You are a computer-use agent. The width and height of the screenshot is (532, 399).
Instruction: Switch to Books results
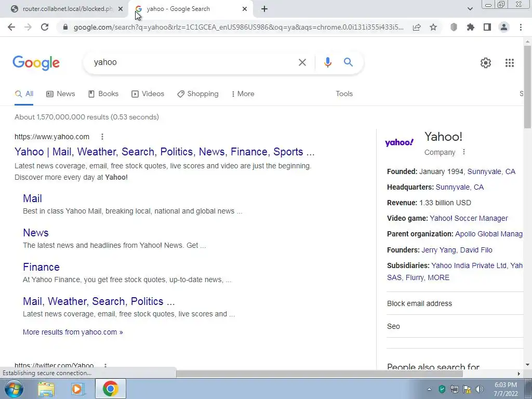coord(103,94)
